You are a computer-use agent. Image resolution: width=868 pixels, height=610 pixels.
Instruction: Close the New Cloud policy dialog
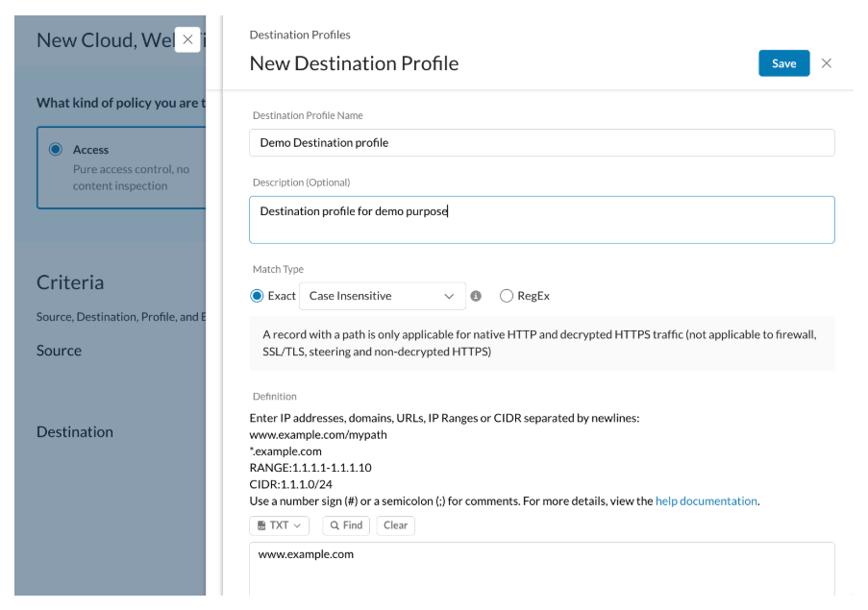coord(187,39)
